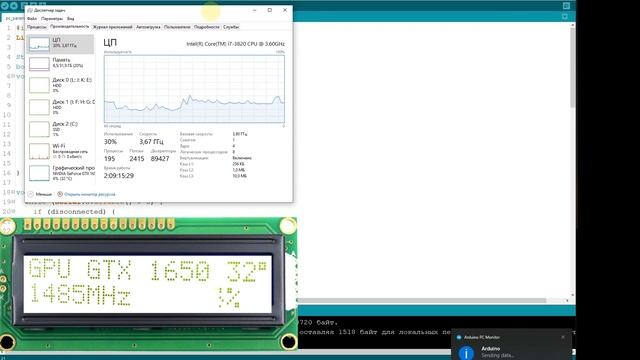Switch to the Процессы tab
Screen dimensions: 640x360
[36, 27]
